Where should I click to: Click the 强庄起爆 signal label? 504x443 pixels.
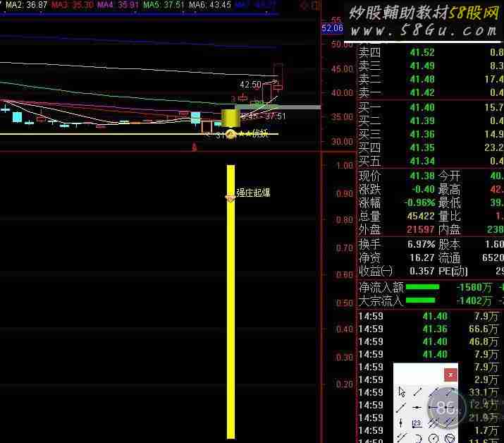253,193
